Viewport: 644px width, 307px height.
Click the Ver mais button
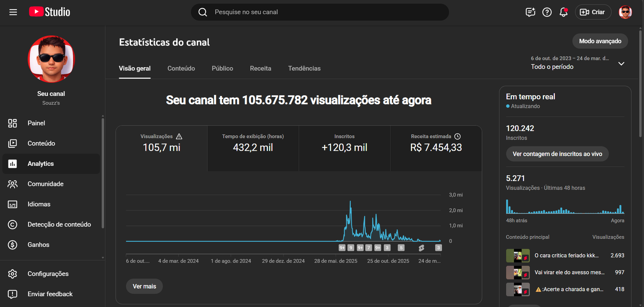click(144, 286)
